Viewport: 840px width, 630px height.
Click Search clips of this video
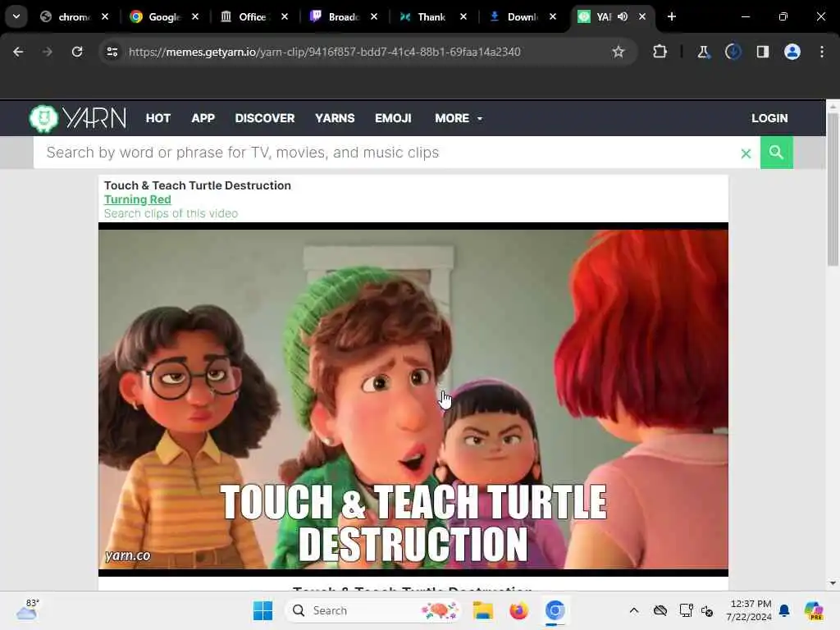[171, 213]
